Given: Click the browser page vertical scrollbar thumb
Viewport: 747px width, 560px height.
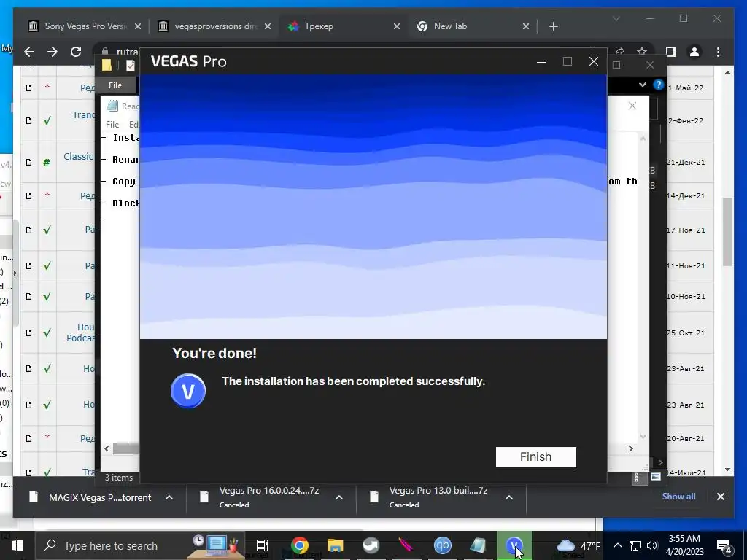Looking at the screenshot, I should pyautogui.click(x=727, y=232).
